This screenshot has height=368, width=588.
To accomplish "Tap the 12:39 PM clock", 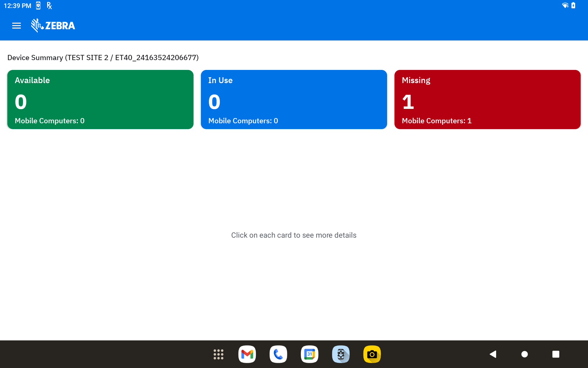I will (17, 6).
